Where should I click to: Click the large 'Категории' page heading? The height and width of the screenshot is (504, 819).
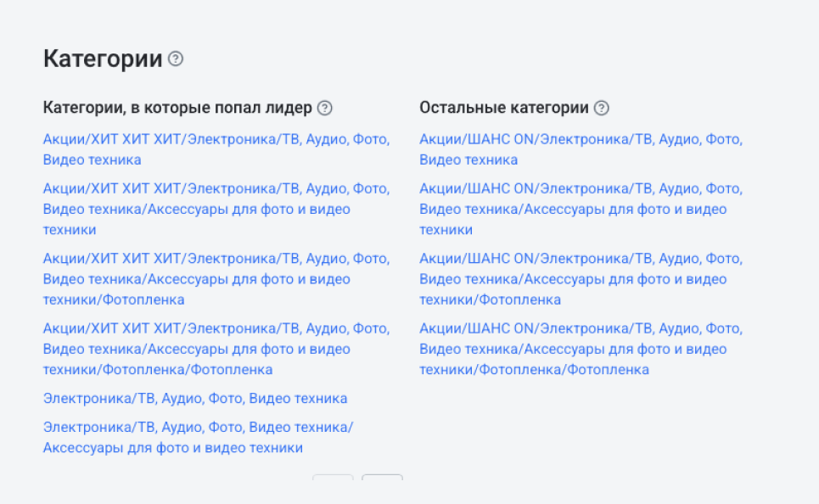pos(103,59)
